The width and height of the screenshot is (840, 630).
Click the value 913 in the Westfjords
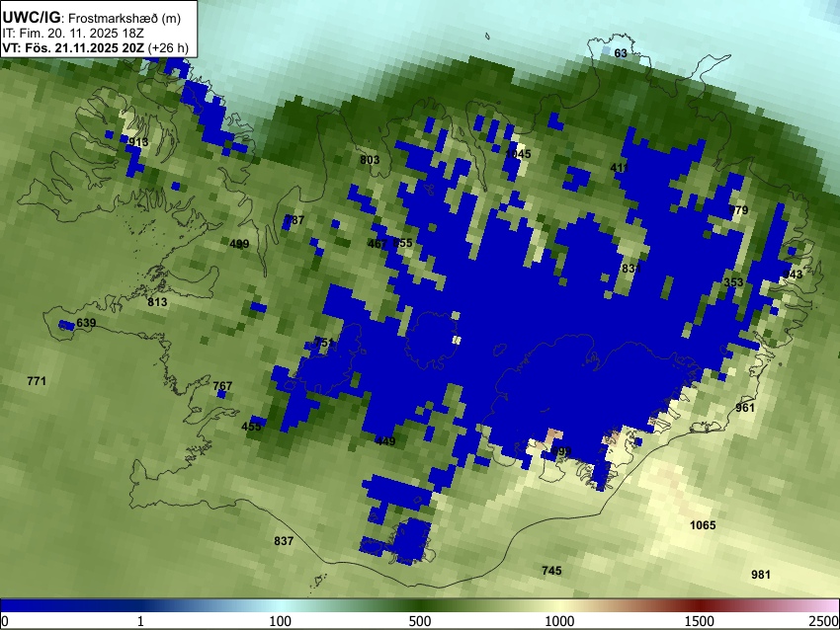click(x=138, y=142)
